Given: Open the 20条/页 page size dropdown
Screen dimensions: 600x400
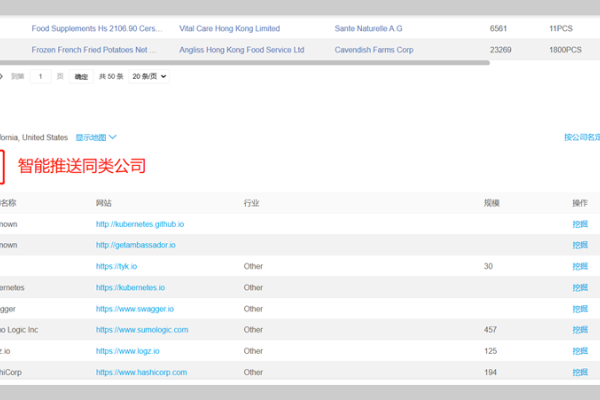Looking at the screenshot, I should pyautogui.click(x=149, y=76).
